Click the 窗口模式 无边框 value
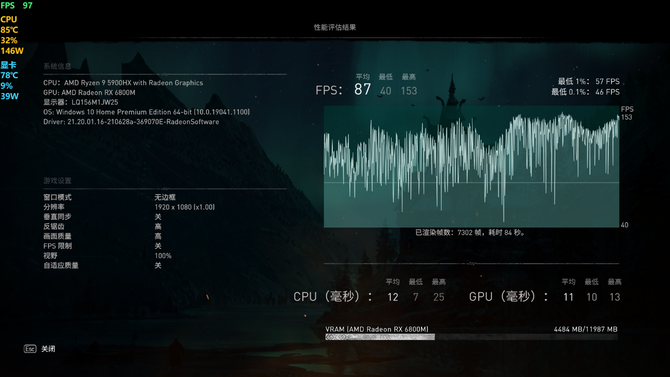 165,197
